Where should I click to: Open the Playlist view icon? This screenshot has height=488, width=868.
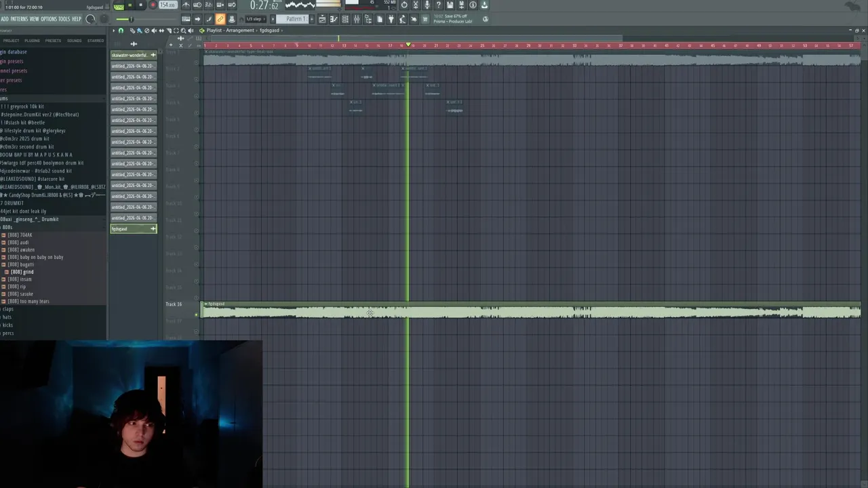point(322,19)
